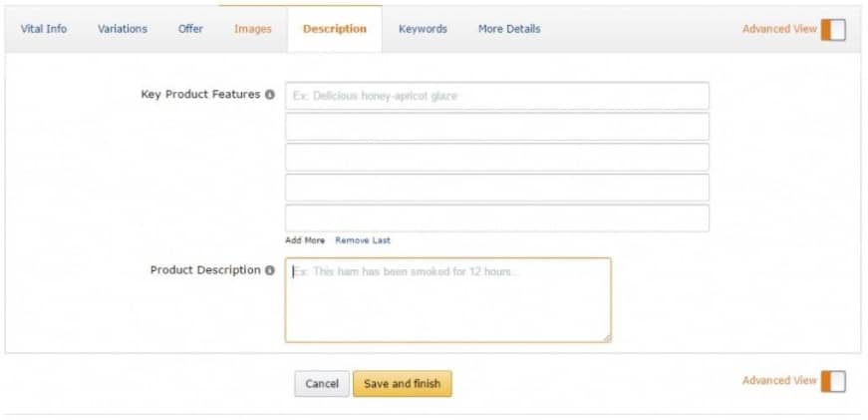
Task: Click the Product Description info icon
Action: (270, 270)
